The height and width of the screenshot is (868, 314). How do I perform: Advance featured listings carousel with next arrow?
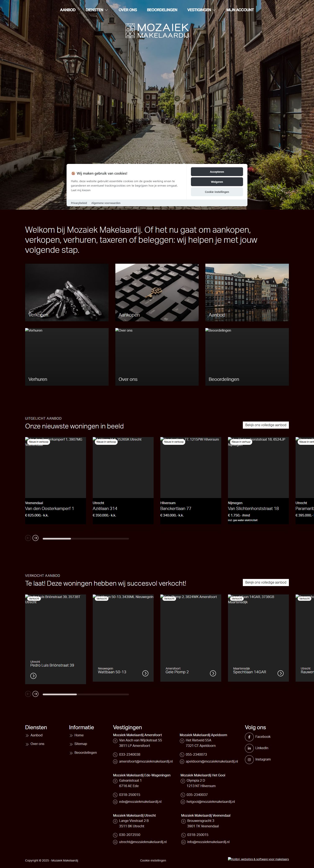35,538
